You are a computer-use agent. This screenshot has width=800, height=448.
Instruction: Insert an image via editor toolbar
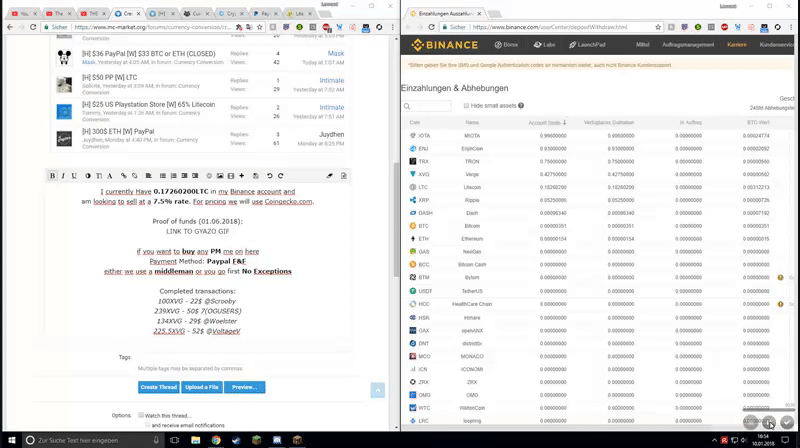[220, 176]
